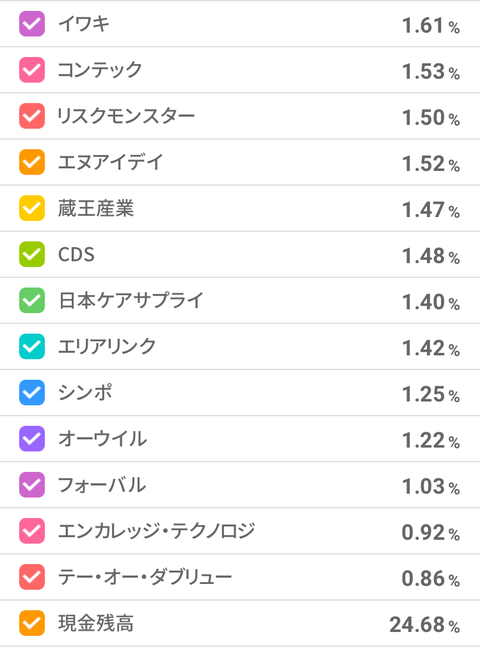Uncheck the yellow 蔵王産業 checkbox

pyautogui.click(x=32, y=208)
